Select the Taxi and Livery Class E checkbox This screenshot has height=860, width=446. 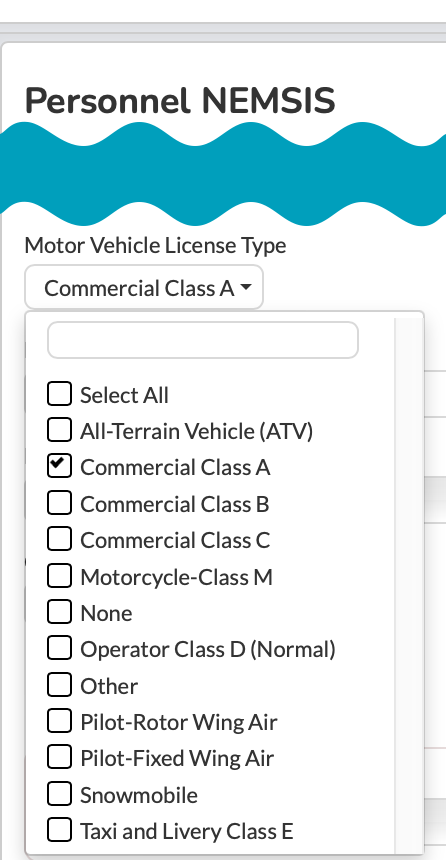pyautogui.click(x=59, y=830)
